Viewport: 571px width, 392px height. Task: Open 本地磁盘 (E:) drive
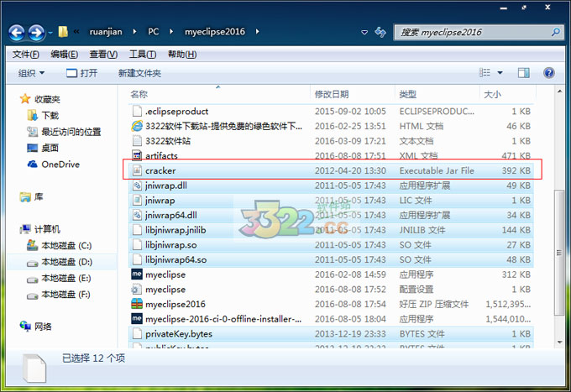[x=65, y=278]
